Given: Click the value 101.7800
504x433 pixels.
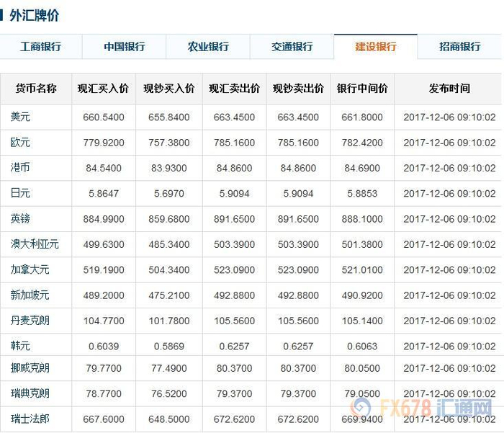Looking at the screenshot, I should click(169, 321).
